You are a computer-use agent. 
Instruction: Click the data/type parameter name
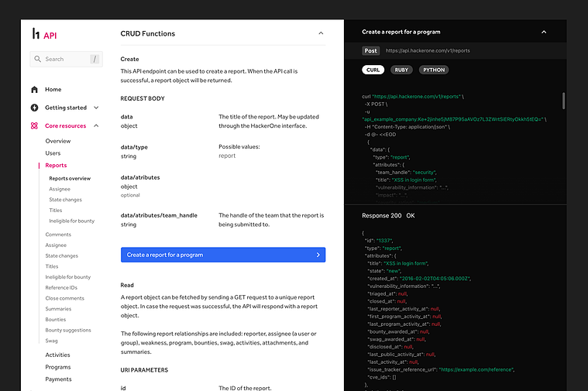(134, 147)
